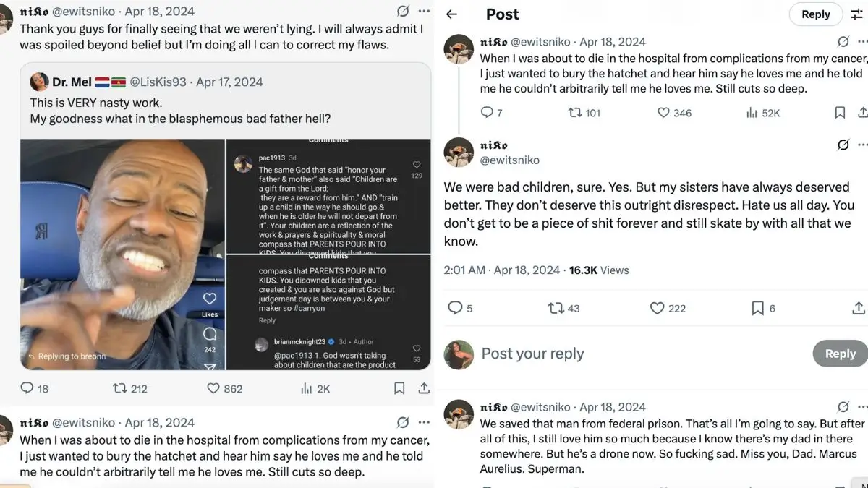868x488 pixels.
Task: Open reply sort settings next to the Reply button
Action: (x=857, y=14)
